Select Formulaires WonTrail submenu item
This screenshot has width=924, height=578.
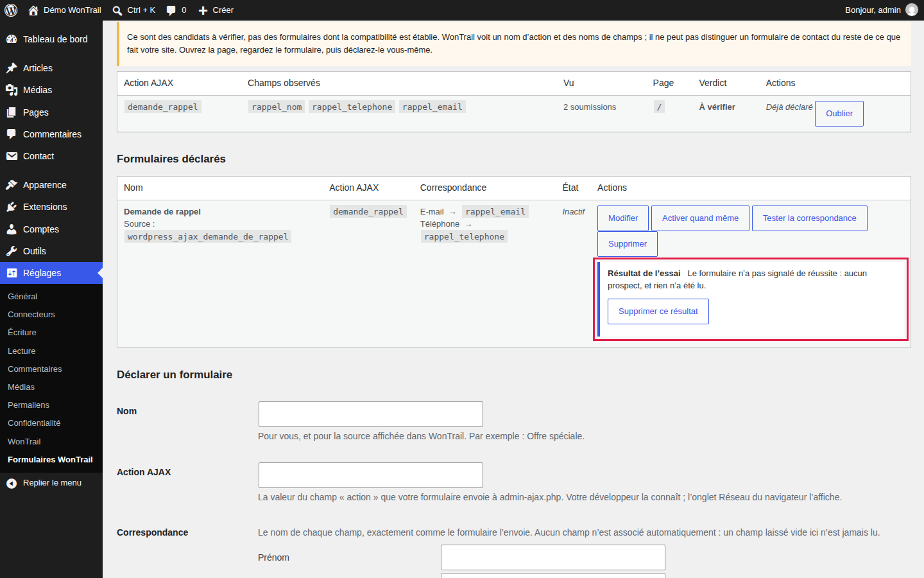50,459
